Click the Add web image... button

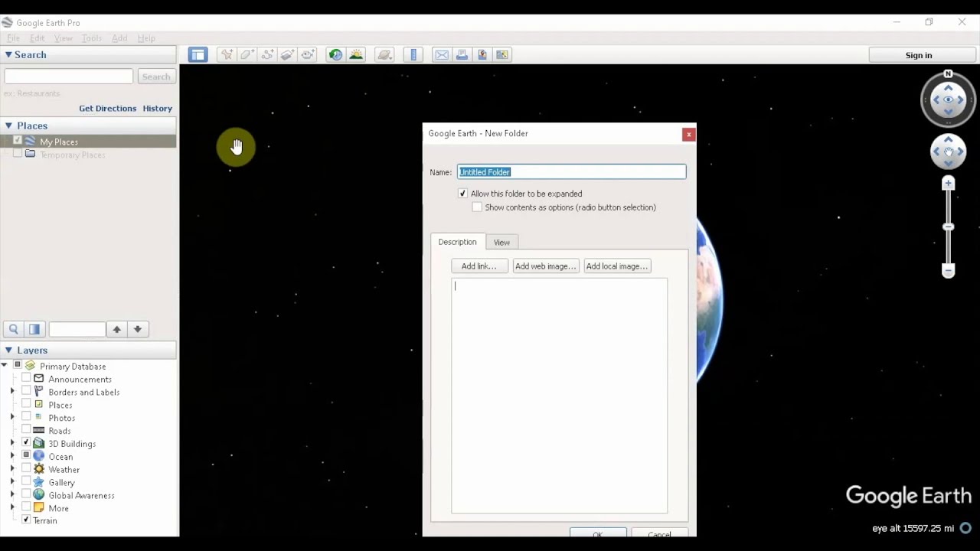coord(545,266)
